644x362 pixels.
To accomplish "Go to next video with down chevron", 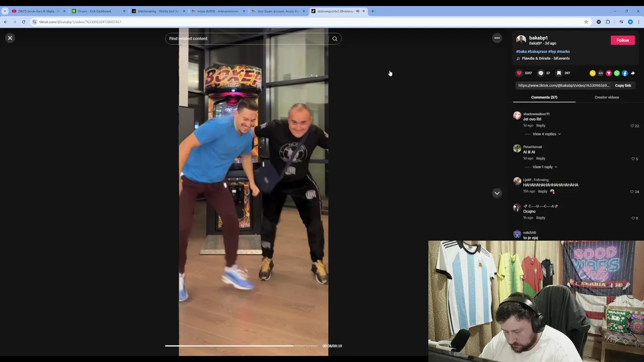I will tap(497, 193).
